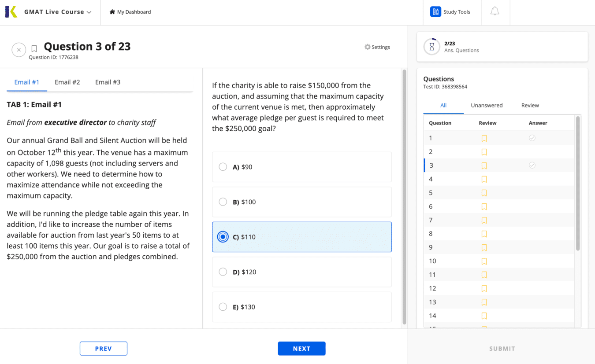The image size is (595, 364).
Task: Open My Dashboard link
Action: point(130,12)
